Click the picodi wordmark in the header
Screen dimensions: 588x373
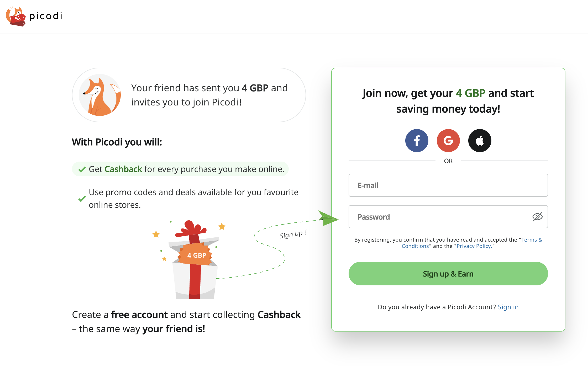45,16
